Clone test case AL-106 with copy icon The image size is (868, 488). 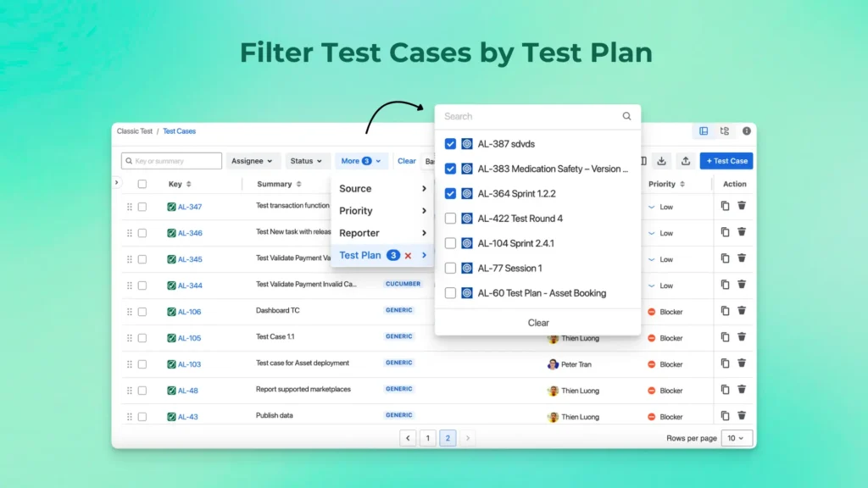pyautogui.click(x=726, y=311)
